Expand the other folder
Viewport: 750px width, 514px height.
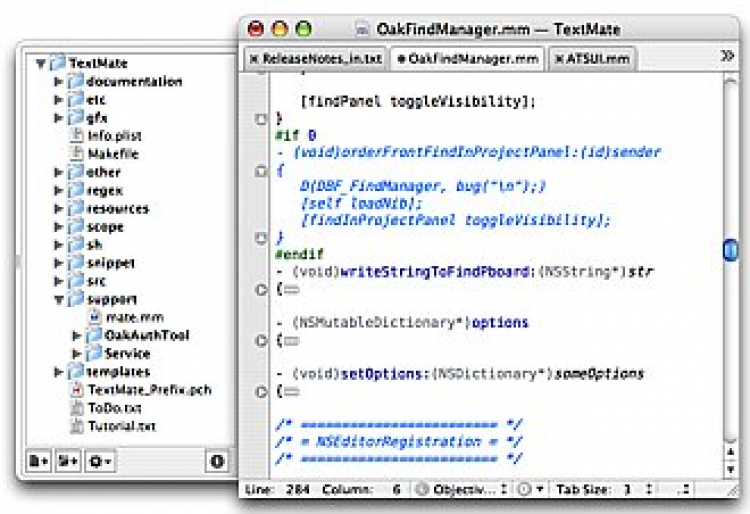58,172
